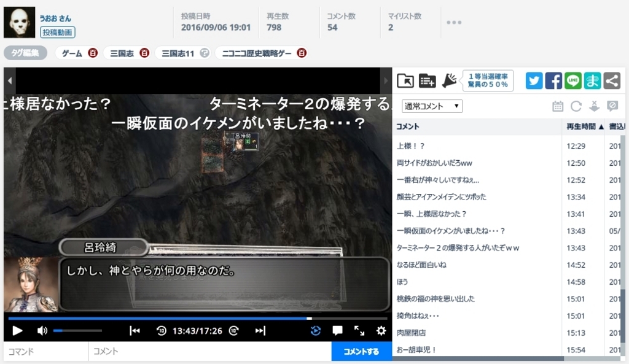Seek on the video progress bar
Screen dimensions: 629x364
click(x=197, y=319)
